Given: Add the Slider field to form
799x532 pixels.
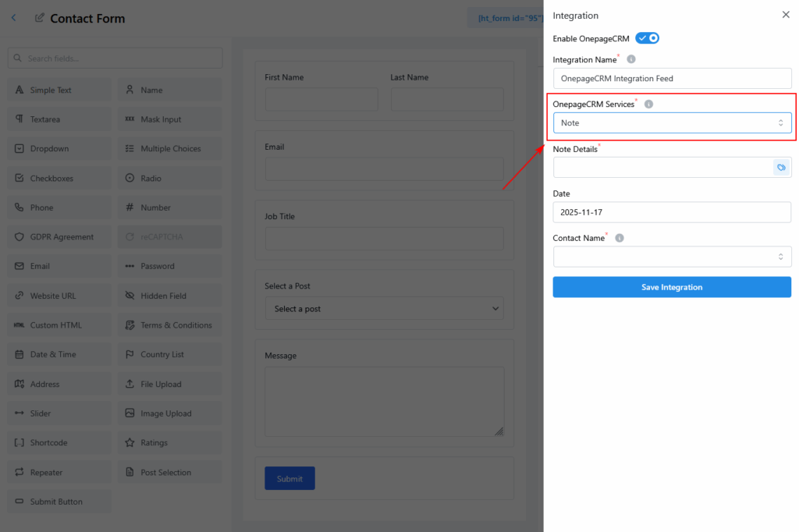Looking at the screenshot, I should click(59, 413).
